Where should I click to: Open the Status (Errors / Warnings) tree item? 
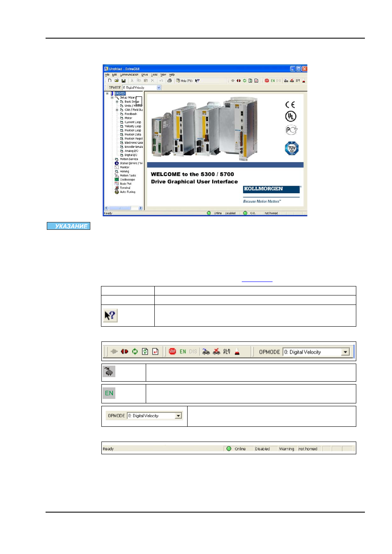[x=131, y=163]
